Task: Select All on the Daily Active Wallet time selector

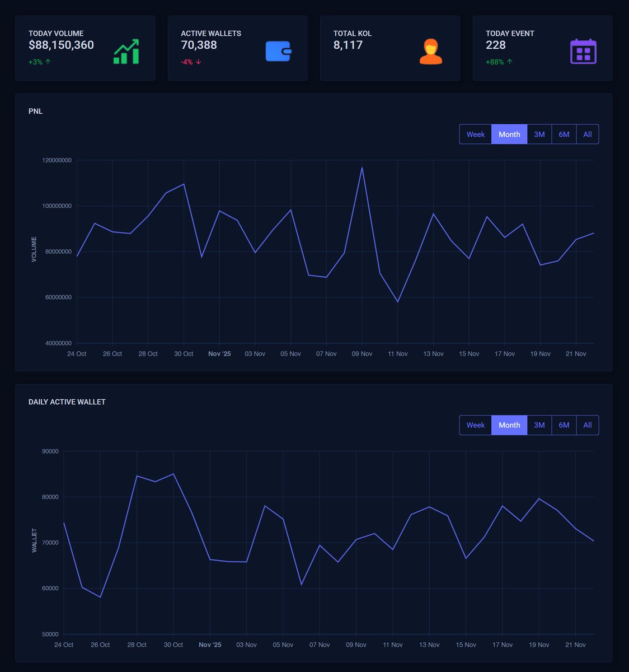Action: 587,425
